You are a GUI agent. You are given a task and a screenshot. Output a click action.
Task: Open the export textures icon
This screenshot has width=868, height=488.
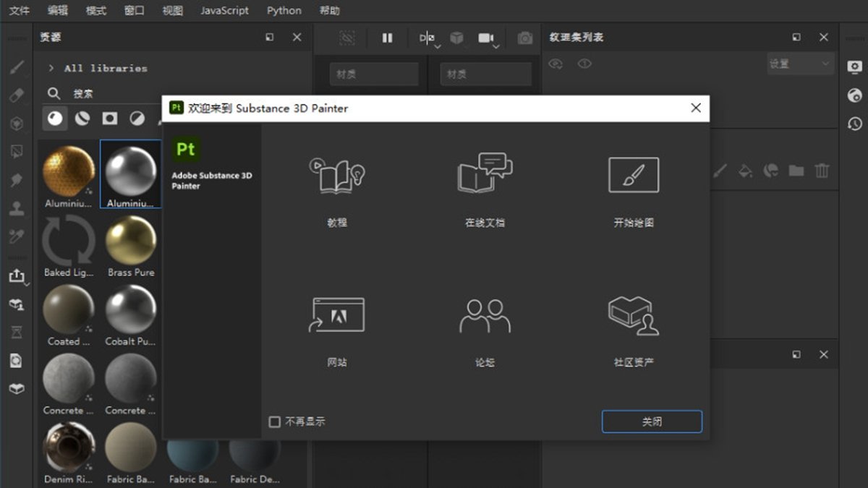(x=17, y=275)
